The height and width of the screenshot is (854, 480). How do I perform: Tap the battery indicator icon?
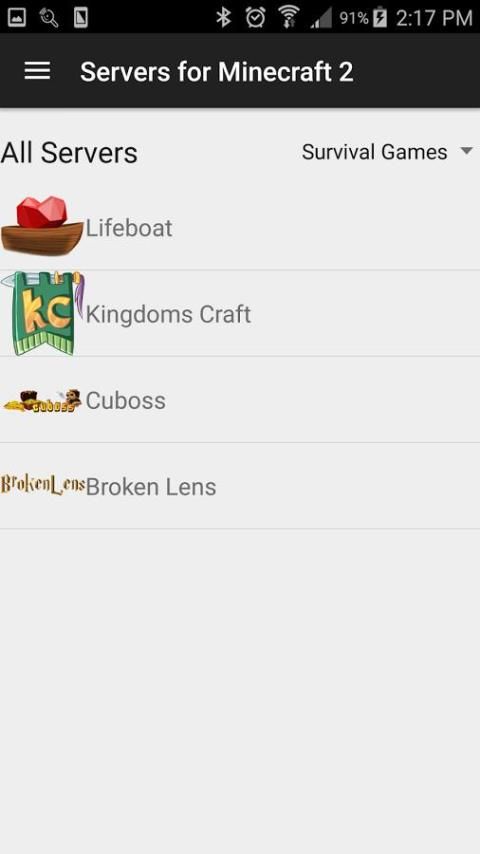pyautogui.click(x=380, y=17)
